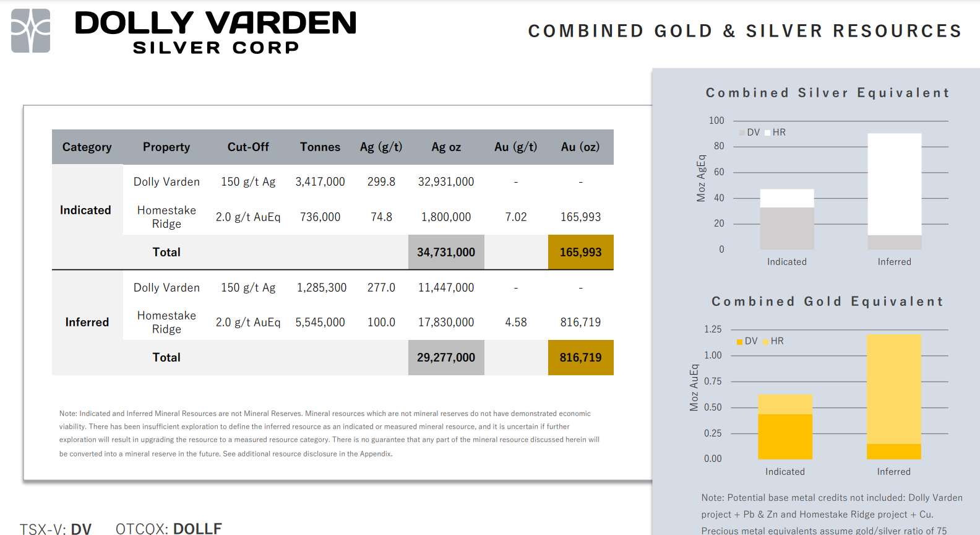Click the Inferred label under the gold chart
The image size is (980, 535).
[x=894, y=472]
